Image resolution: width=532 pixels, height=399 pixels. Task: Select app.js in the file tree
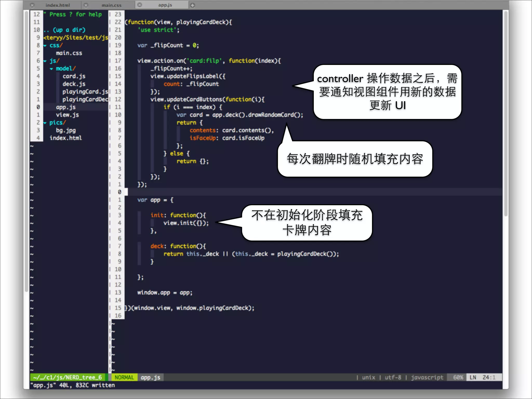click(x=66, y=107)
